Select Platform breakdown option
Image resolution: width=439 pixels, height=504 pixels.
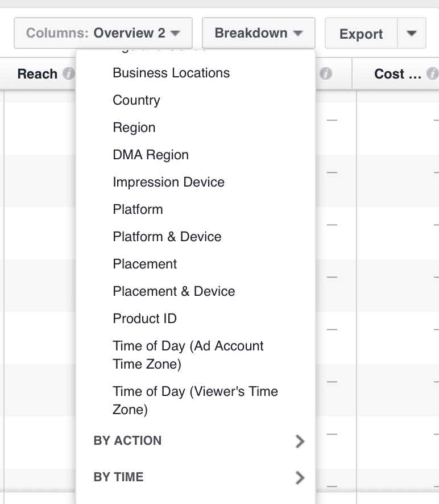tap(138, 209)
